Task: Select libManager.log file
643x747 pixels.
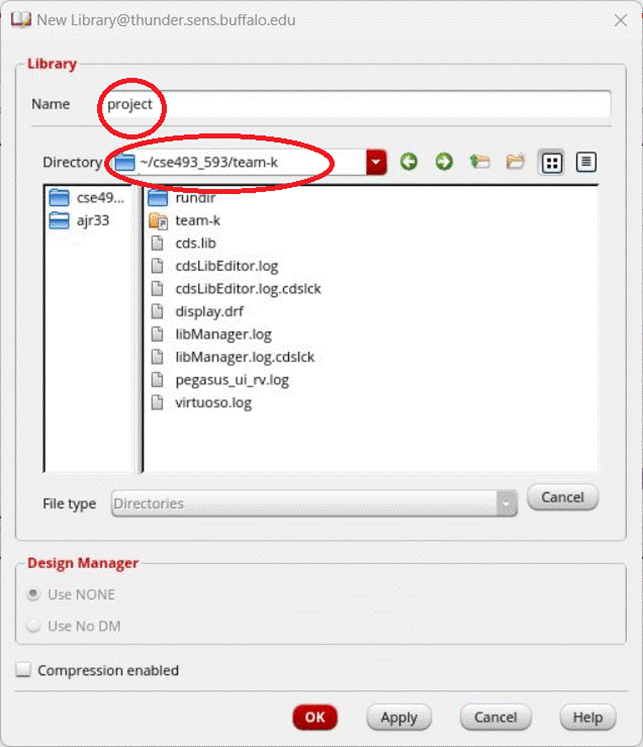Action: click(211, 334)
